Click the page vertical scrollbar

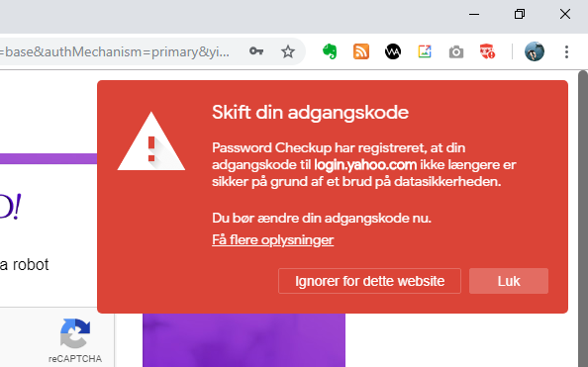583,219
